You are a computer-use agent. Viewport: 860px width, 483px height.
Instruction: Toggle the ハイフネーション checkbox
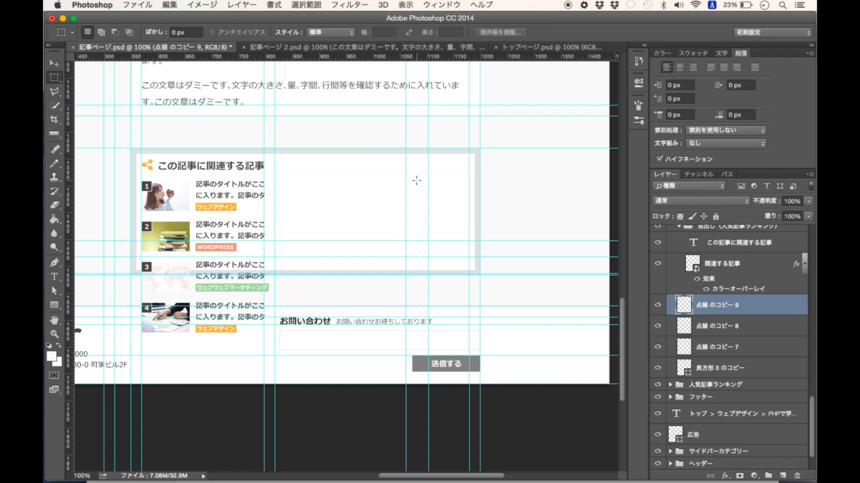[x=659, y=159]
